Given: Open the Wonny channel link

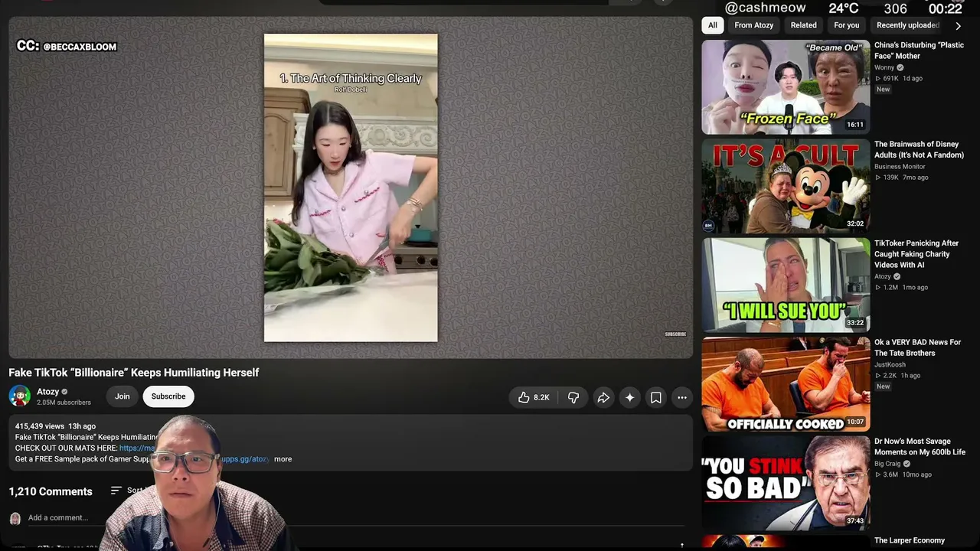Looking at the screenshot, I should [x=884, y=67].
